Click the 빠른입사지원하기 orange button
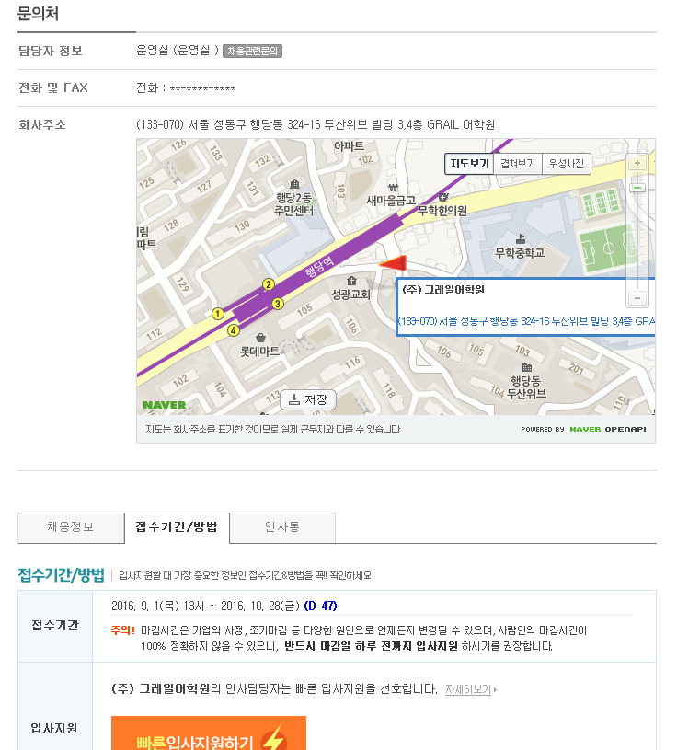 pyautogui.click(x=209, y=733)
